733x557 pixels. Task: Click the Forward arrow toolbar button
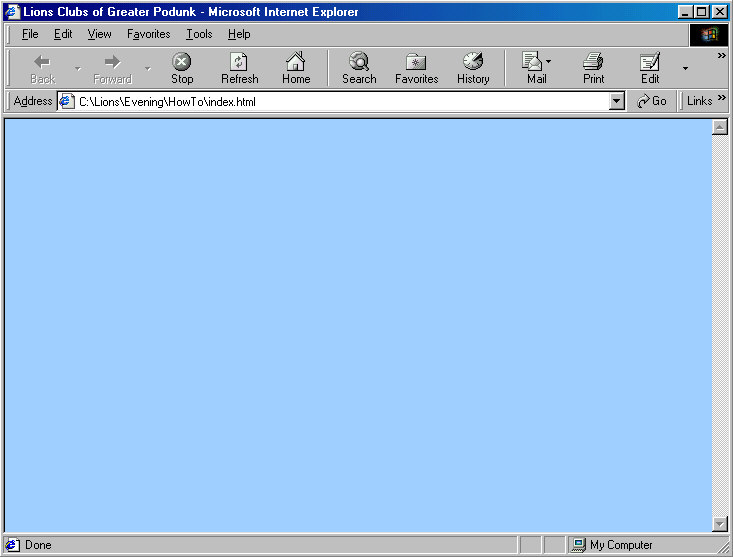(112, 68)
